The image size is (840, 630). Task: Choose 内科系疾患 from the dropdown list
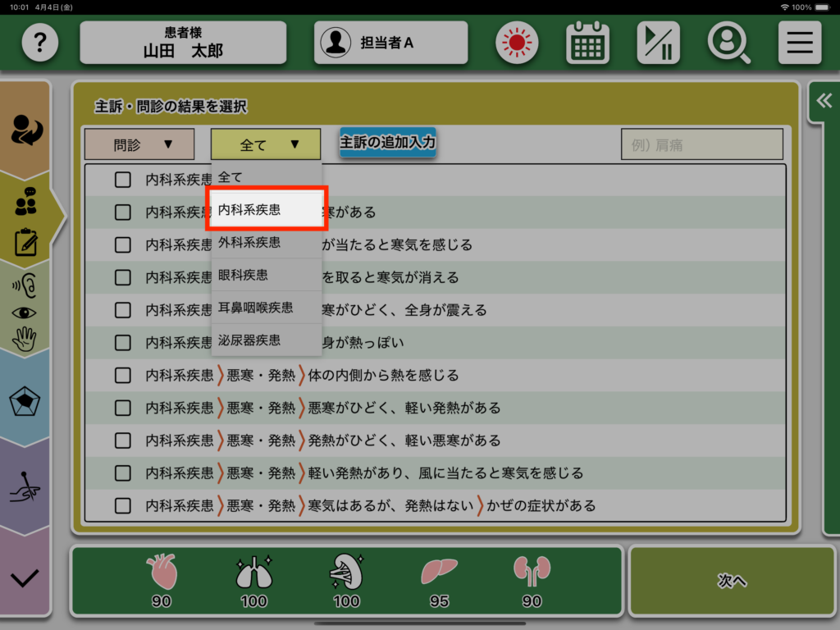point(267,209)
